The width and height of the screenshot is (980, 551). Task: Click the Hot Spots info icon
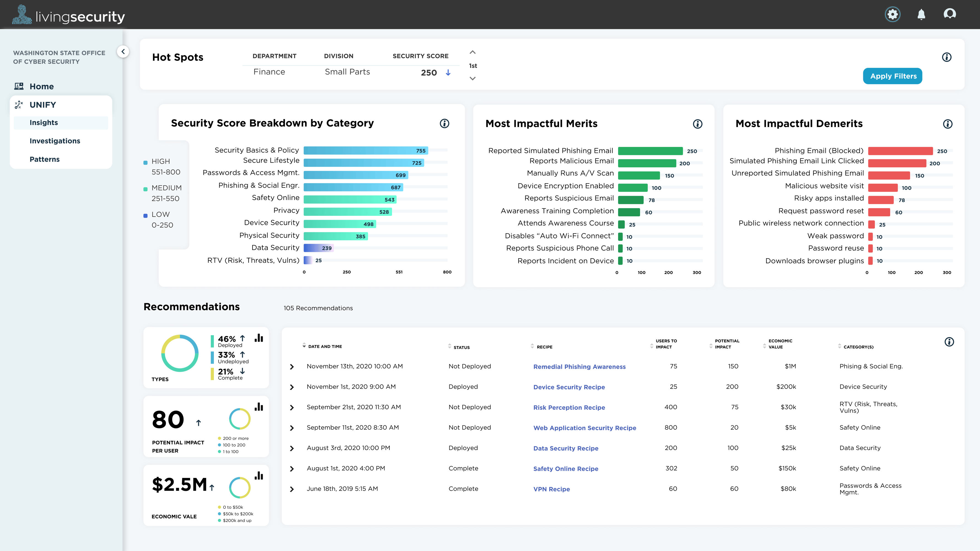pos(947,57)
